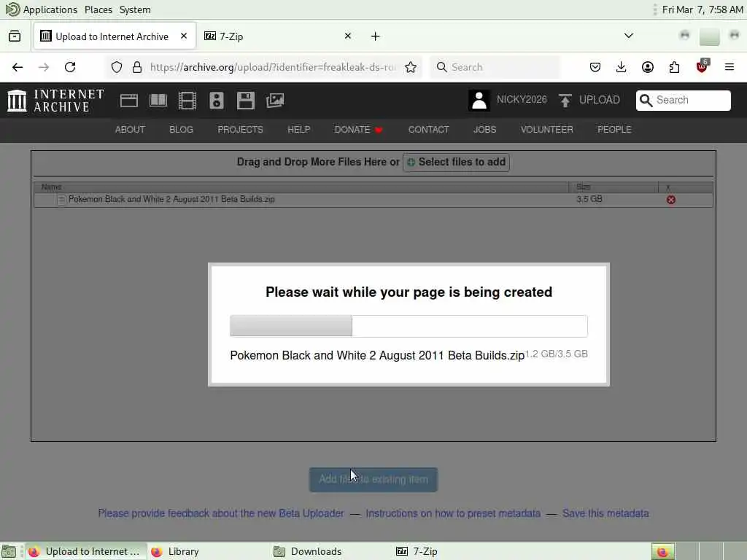The height and width of the screenshot is (560, 747).
Task: Click the NICKY2026 username link
Action: click(522, 99)
